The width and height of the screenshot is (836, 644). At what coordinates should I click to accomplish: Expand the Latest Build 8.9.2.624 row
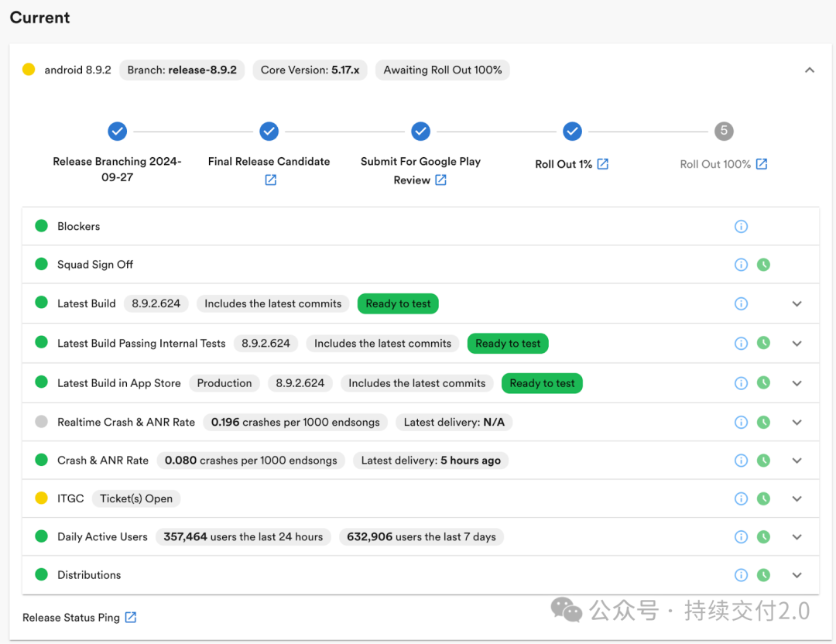coord(797,304)
